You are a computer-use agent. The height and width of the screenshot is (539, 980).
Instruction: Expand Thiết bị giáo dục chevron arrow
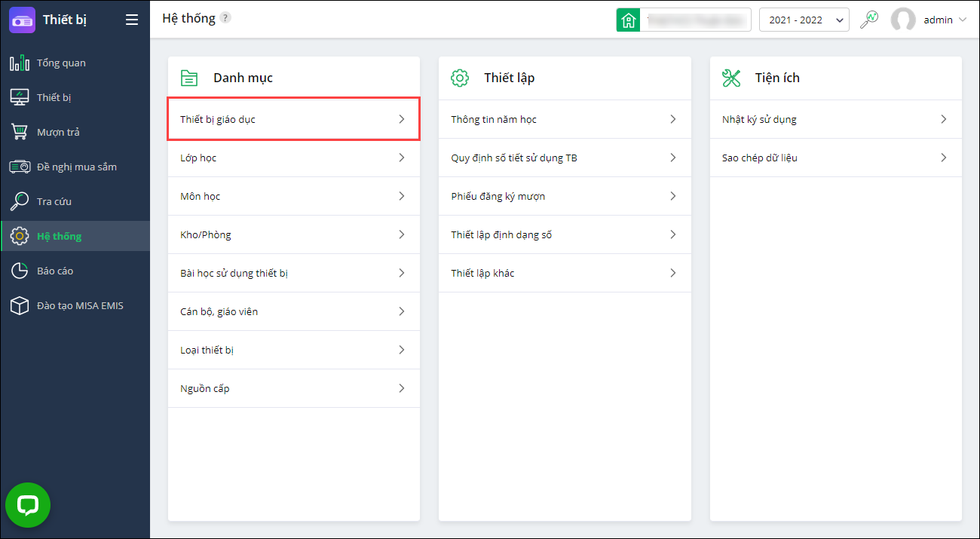click(x=402, y=119)
